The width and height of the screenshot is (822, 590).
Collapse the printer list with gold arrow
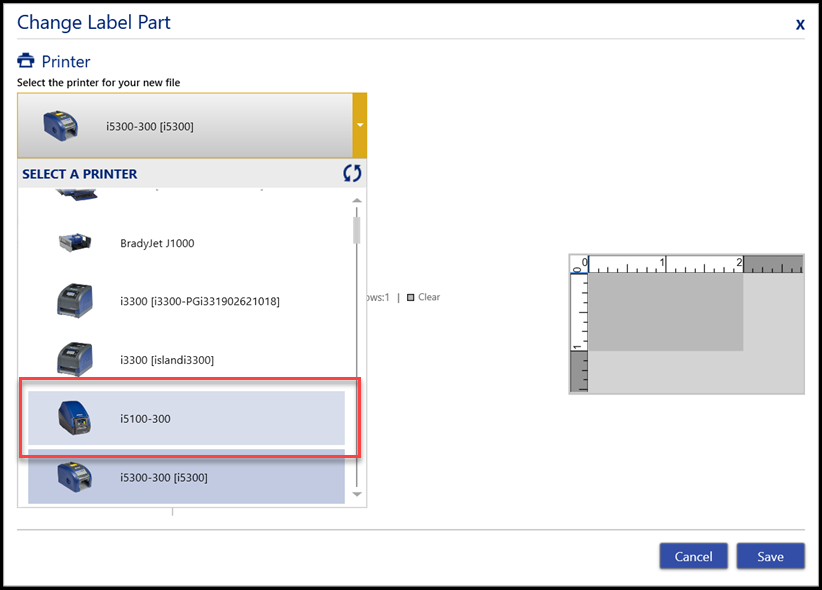[x=359, y=126]
